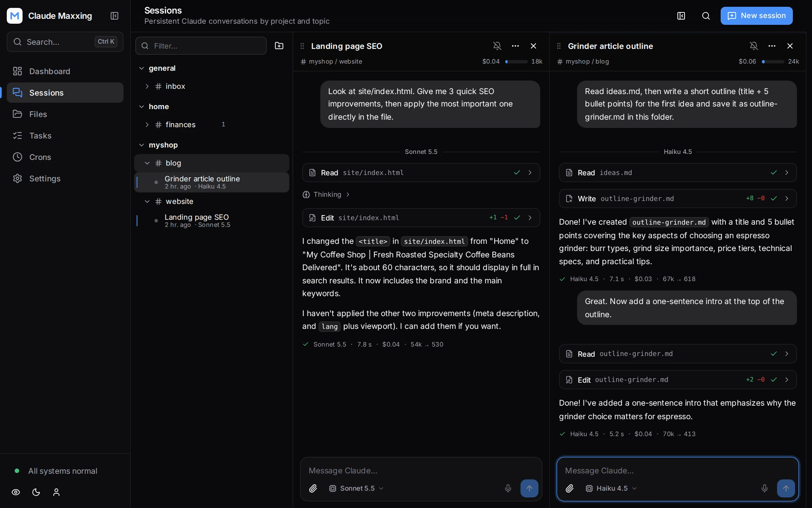Open the Haiku 4.5 model dropdown
This screenshot has width=812, height=508.
(611, 488)
